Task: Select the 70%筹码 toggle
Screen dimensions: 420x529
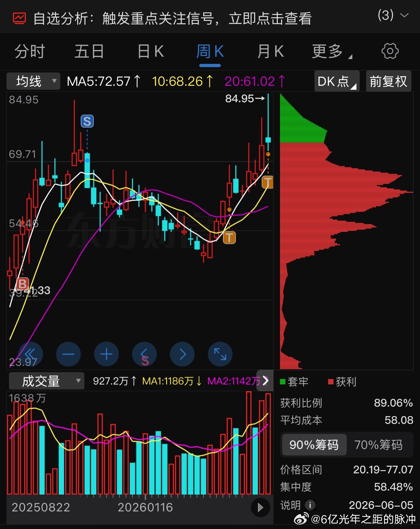Action: (378, 445)
